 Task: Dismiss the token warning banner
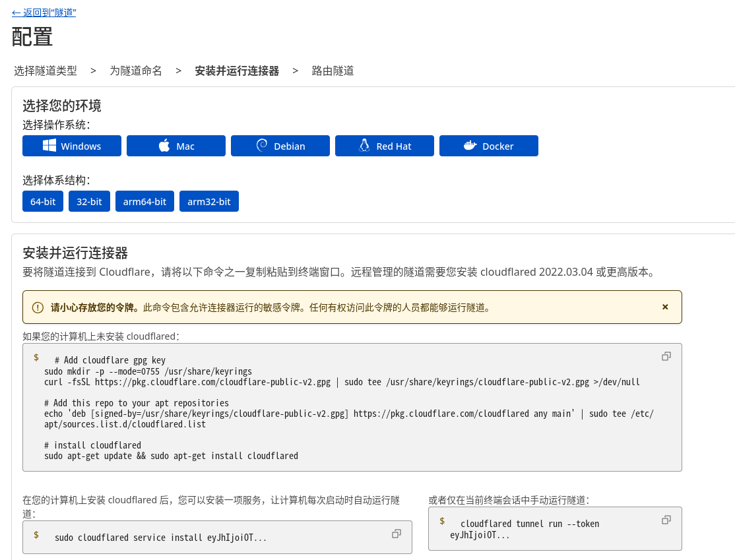click(665, 307)
